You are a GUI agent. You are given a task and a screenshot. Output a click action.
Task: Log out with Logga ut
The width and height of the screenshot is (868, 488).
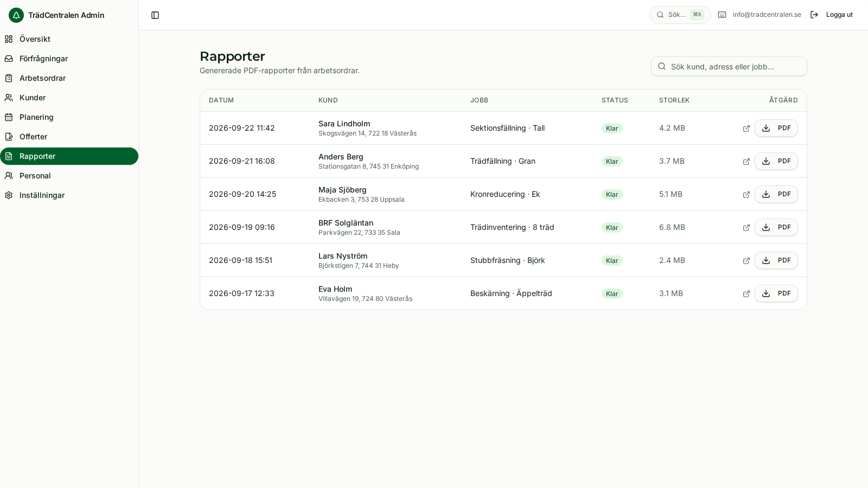[x=832, y=15]
